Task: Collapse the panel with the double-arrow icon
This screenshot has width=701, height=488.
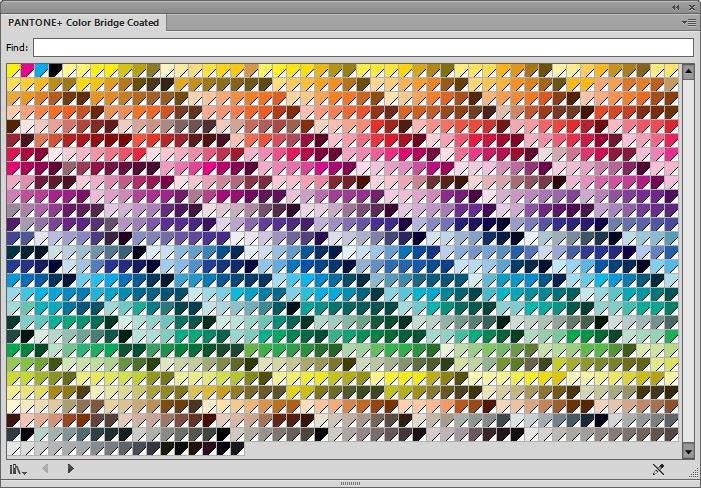Action: 676,7
